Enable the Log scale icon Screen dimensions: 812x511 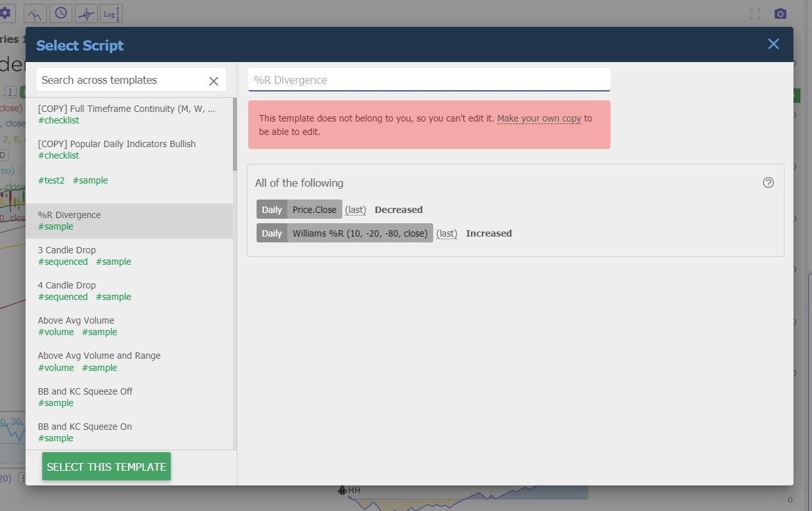(x=111, y=13)
